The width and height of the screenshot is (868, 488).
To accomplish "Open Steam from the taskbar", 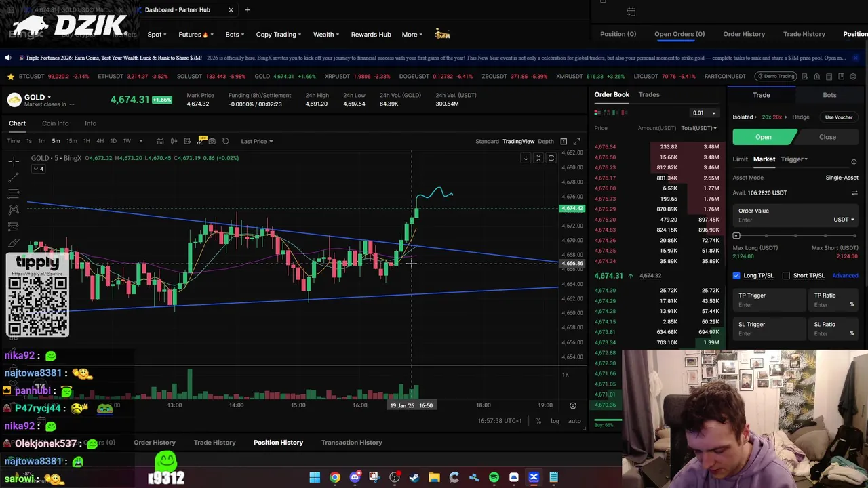I will [414, 477].
